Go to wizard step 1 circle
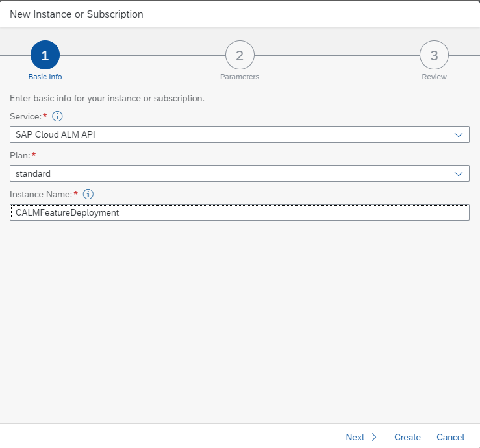The image size is (480, 448). point(45,55)
